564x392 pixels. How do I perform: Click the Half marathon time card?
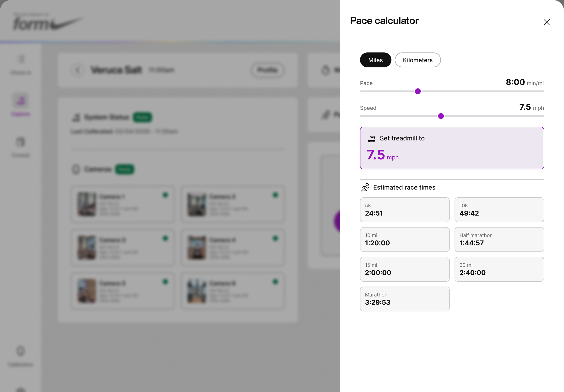[499, 240]
